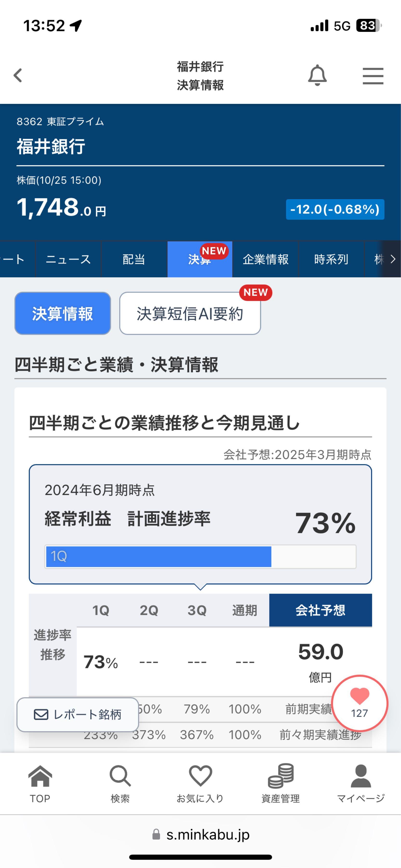Open the 企業情報 company info link
The width and height of the screenshot is (401, 868).
tap(266, 259)
